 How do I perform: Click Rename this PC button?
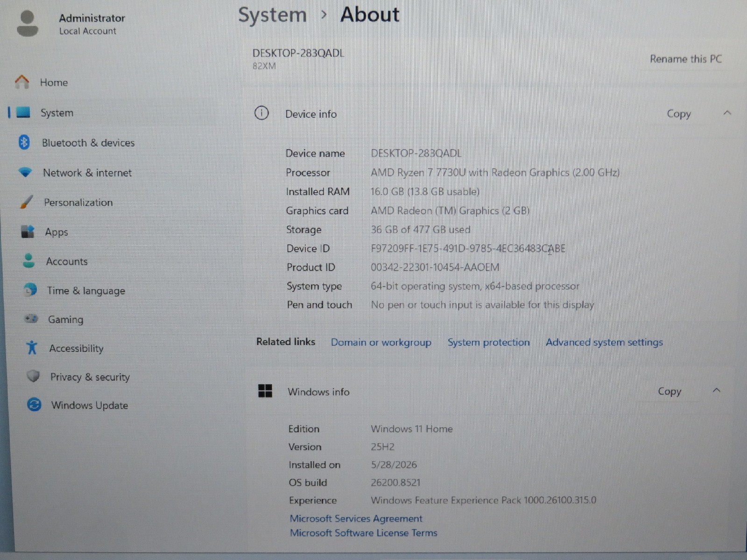point(685,59)
